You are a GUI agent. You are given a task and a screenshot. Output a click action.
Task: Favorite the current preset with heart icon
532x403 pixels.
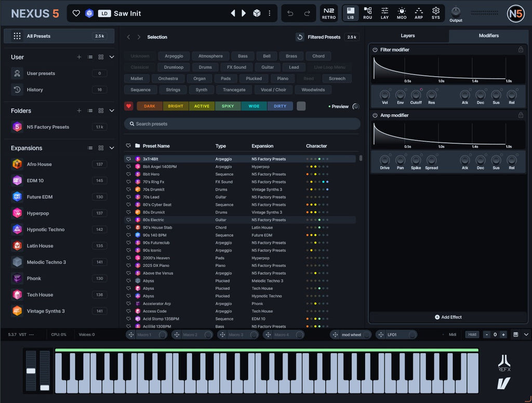(x=76, y=14)
